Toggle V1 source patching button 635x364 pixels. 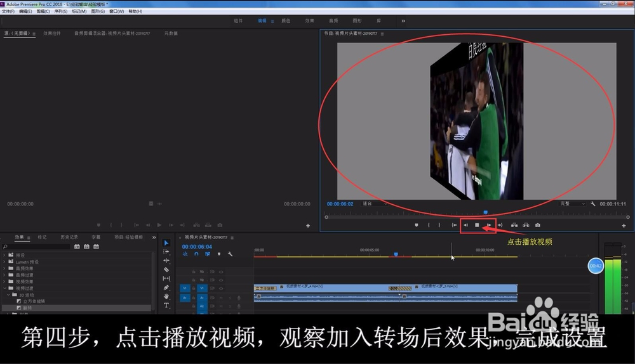coord(185,289)
